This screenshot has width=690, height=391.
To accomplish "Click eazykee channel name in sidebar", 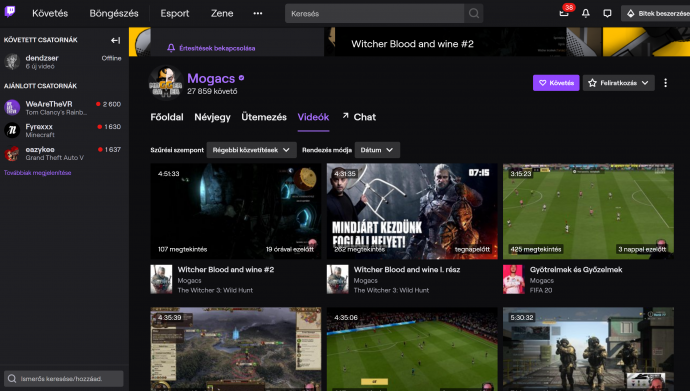I will pyautogui.click(x=40, y=150).
